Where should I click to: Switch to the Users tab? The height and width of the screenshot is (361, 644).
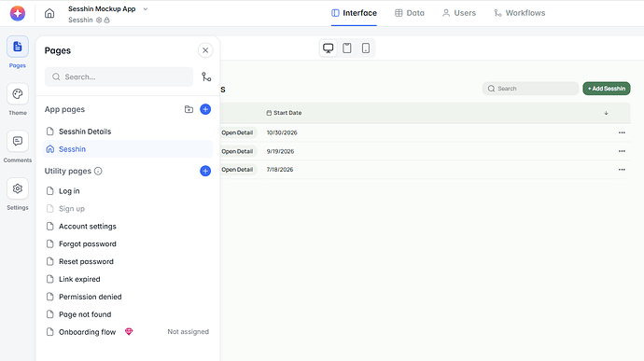pos(459,13)
